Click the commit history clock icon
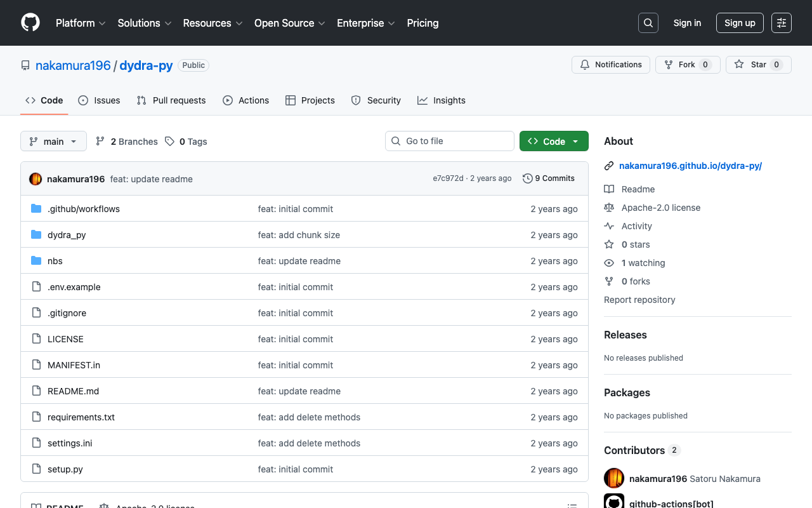The height and width of the screenshot is (508, 812). [x=527, y=178]
